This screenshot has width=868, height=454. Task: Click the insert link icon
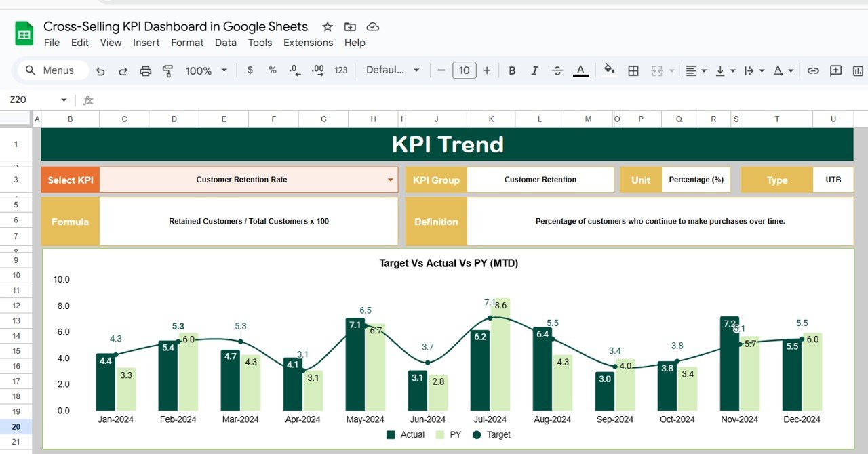(x=812, y=70)
